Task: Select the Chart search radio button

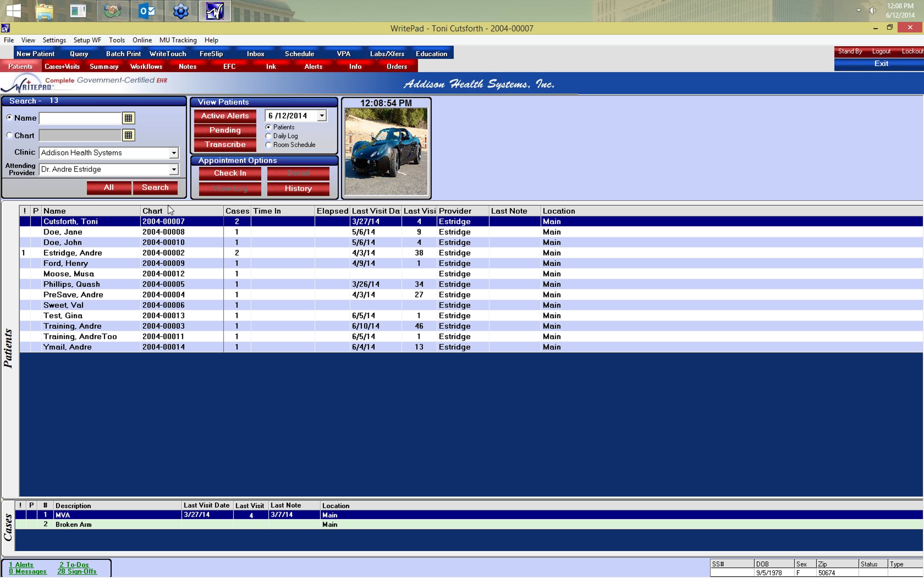Action: (10, 135)
